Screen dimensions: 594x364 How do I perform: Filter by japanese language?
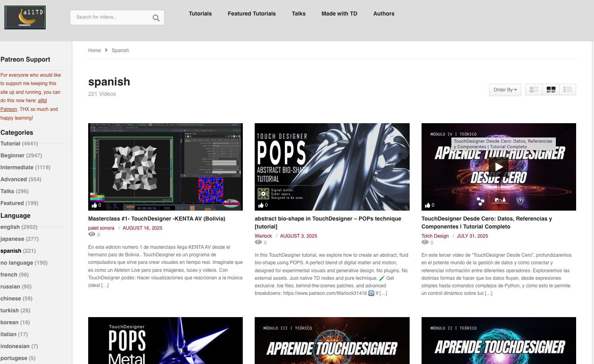click(19, 239)
